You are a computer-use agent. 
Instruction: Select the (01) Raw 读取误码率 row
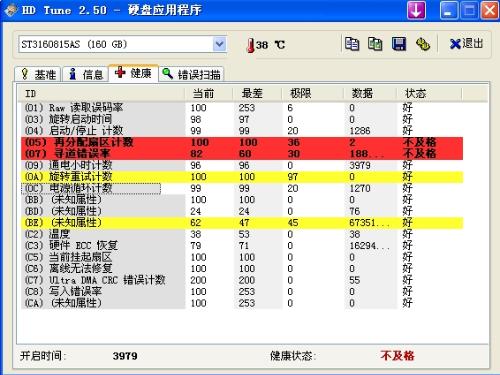[242, 108]
